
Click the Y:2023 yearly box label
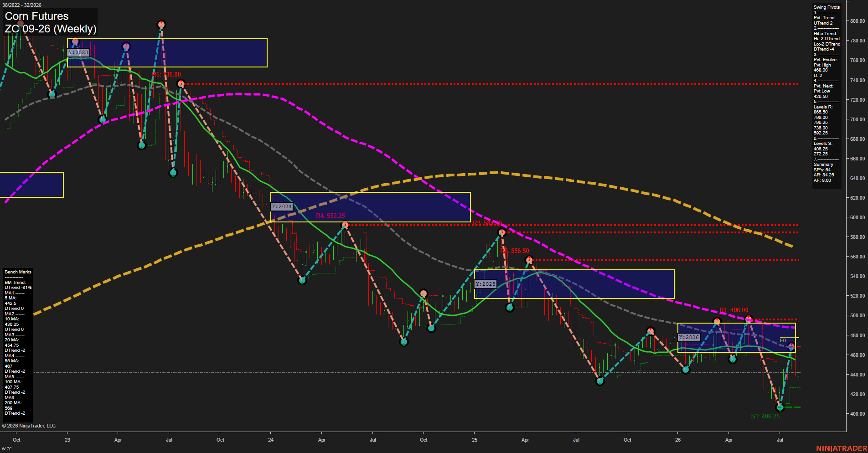click(x=78, y=52)
